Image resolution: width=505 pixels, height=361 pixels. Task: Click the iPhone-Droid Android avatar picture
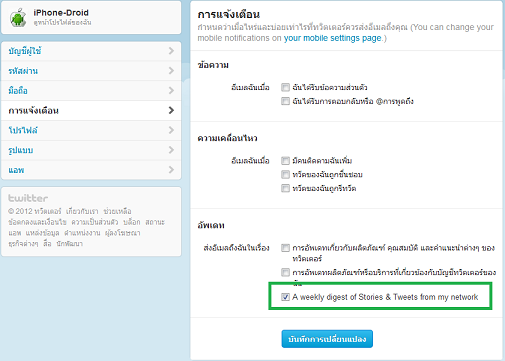point(18,17)
